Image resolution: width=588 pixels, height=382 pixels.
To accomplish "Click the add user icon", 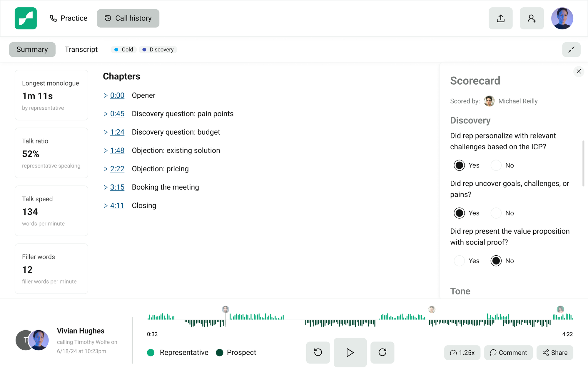I will [533, 18].
